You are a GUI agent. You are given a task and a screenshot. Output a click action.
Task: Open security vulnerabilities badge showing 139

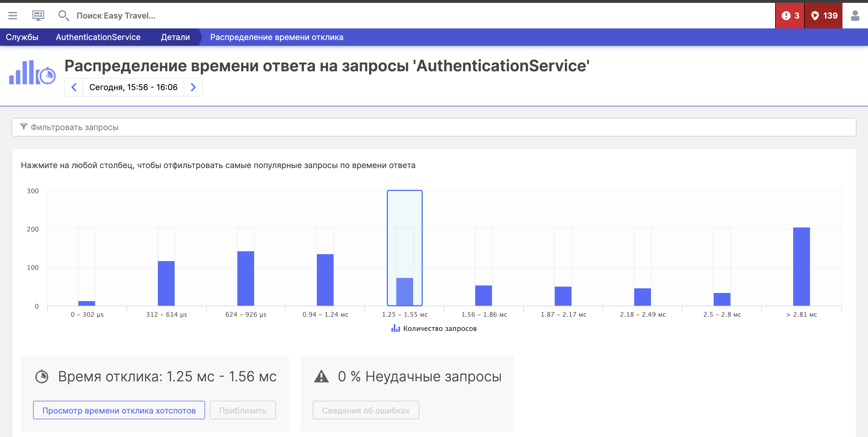(823, 15)
